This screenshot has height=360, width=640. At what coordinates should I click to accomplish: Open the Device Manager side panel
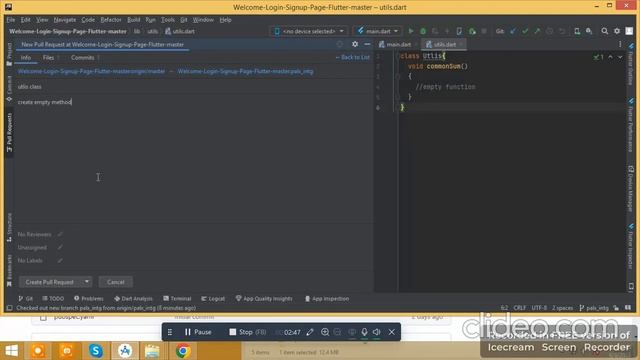631,189
